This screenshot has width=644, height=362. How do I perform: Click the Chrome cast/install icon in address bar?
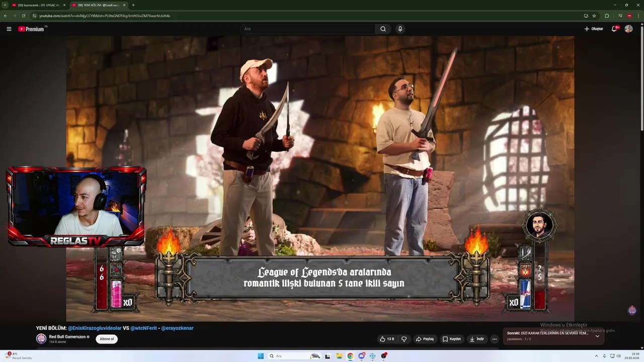pos(586,16)
